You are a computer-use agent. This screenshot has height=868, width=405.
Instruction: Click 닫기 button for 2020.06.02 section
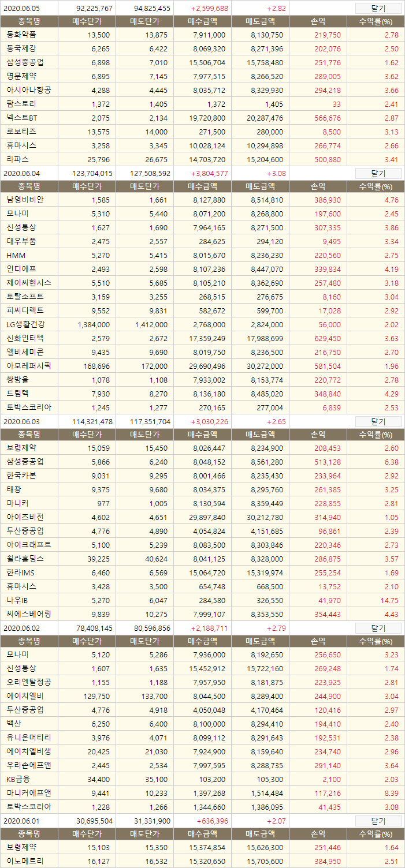[x=378, y=628]
